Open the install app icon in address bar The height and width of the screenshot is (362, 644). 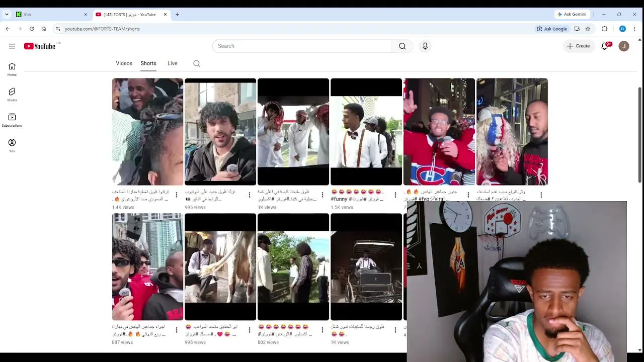pyautogui.click(x=577, y=29)
